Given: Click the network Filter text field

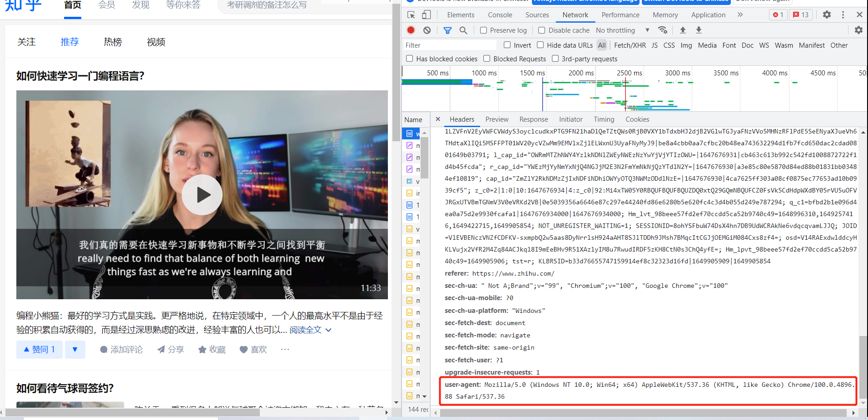Looking at the screenshot, I should coord(449,45).
